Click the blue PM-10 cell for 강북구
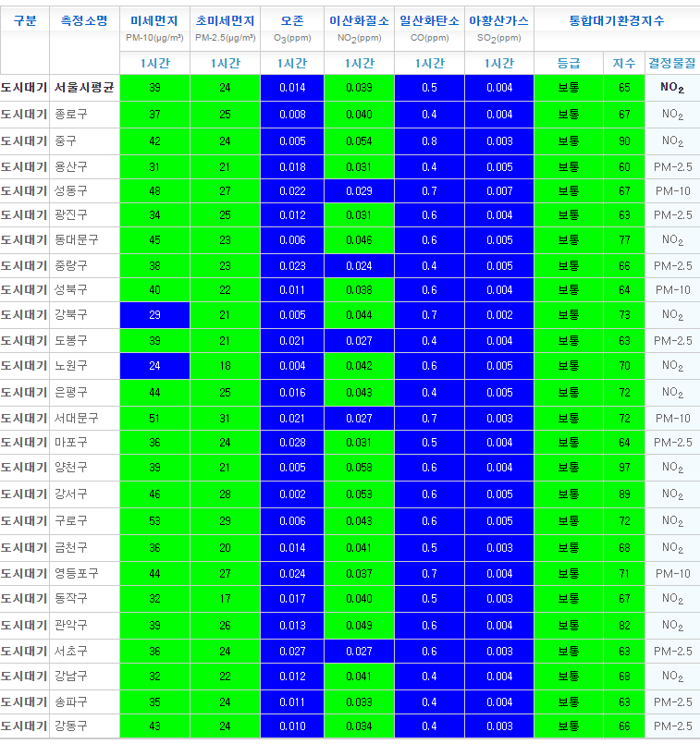 [x=154, y=315]
